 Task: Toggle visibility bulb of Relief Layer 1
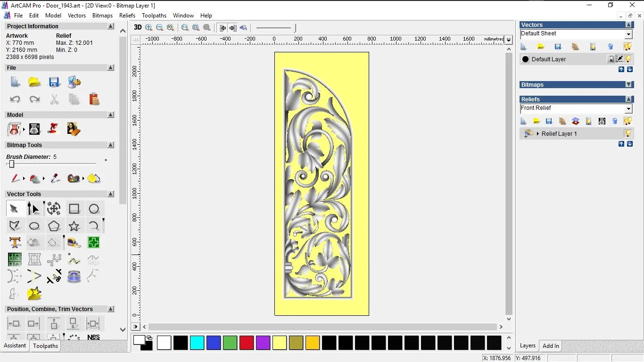click(x=627, y=133)
